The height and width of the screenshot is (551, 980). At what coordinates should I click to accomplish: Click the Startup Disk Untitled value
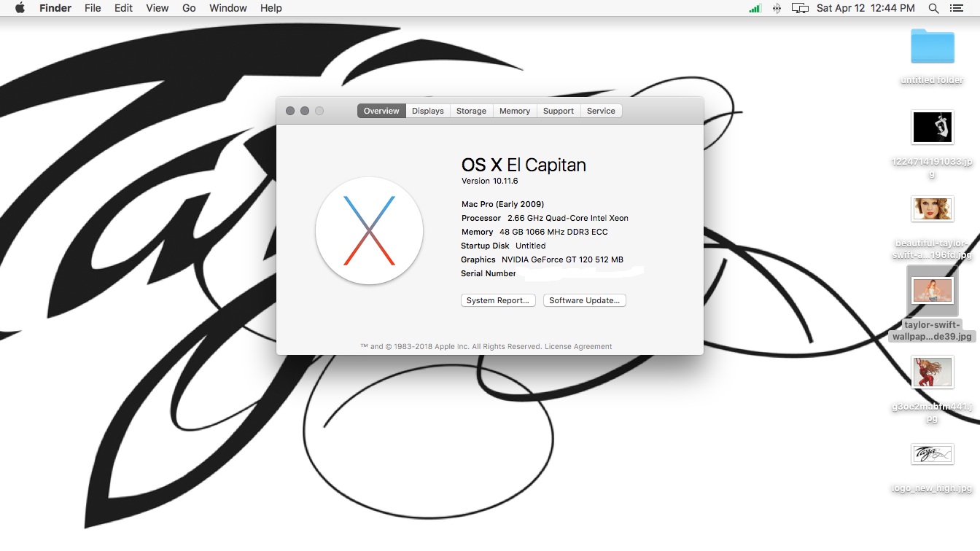click(x=530, y=246)
